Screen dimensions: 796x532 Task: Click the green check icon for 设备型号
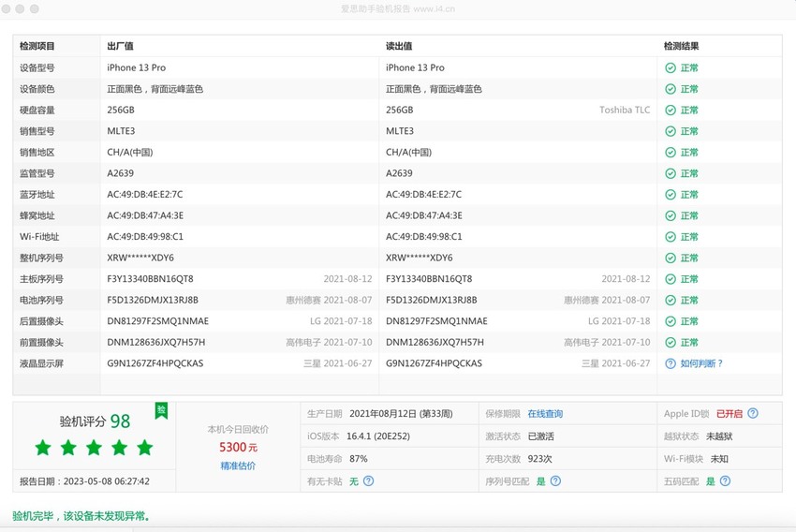point(671,68)
